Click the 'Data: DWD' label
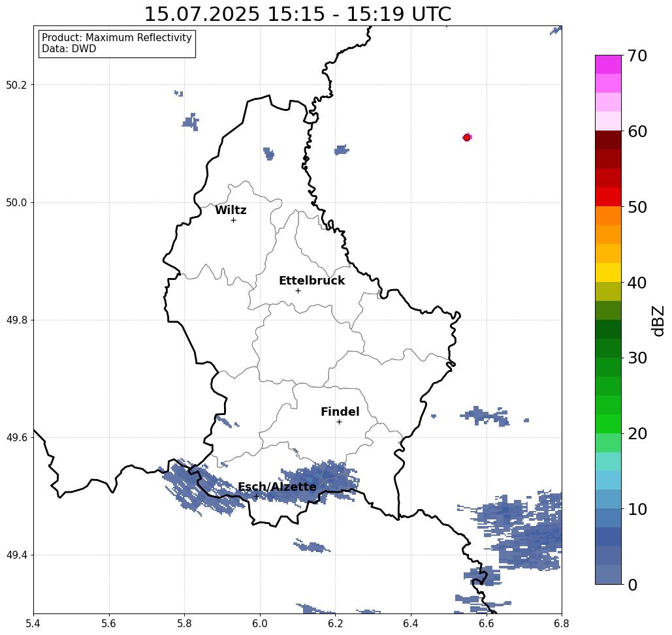672x635 pixels. [69, 49]
